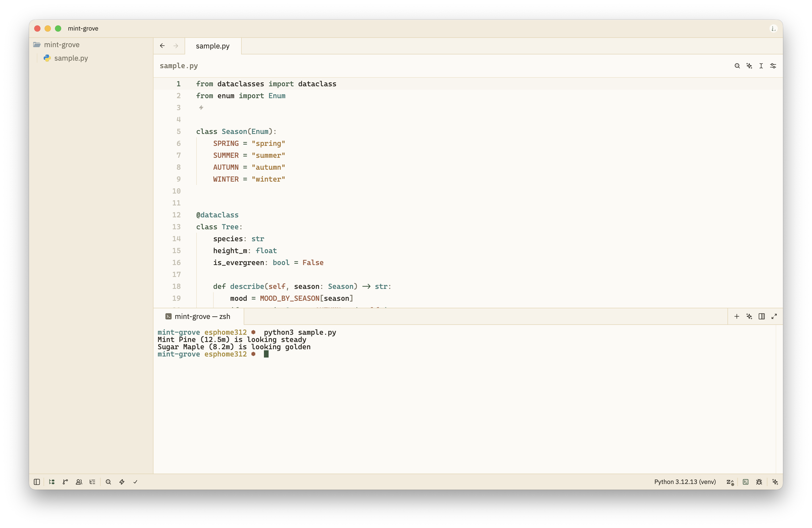Click the text cursor selection icon

tap(761, 66)
